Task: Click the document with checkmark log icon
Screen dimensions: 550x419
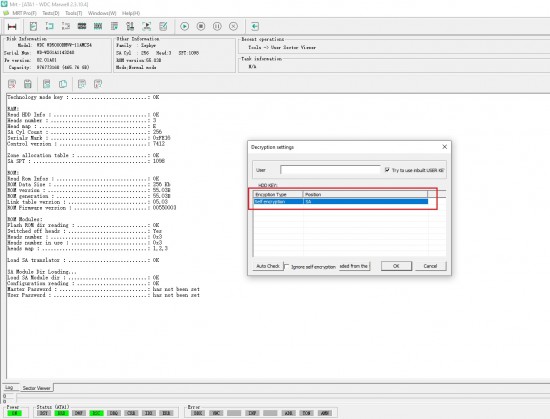Action: click(x=82, y=84)
